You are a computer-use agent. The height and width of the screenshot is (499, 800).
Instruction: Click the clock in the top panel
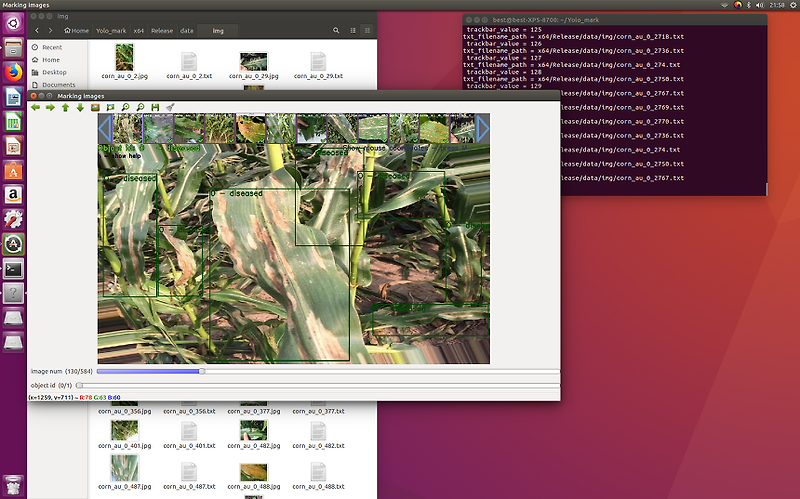point(777,5)
